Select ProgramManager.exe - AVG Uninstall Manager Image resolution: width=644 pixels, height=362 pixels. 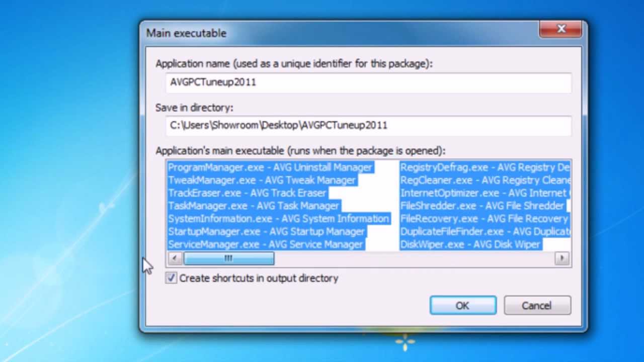coord(270,167)
